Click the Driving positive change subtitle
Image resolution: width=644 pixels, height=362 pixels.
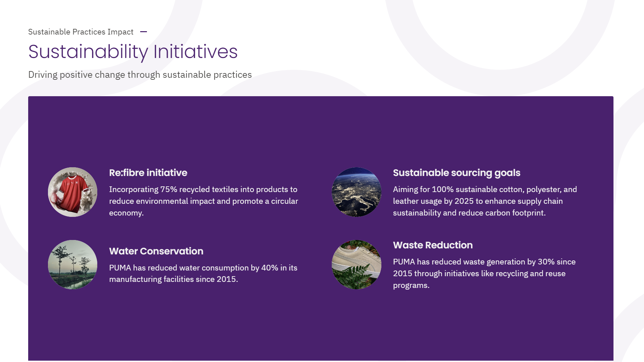[x=140, y=74]
